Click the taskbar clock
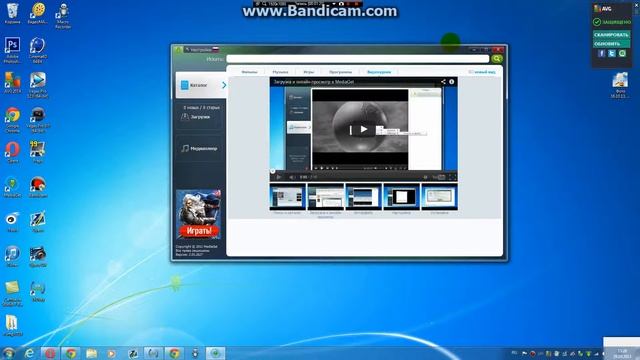Screen dimensions: 640x360 coord(622,353)
